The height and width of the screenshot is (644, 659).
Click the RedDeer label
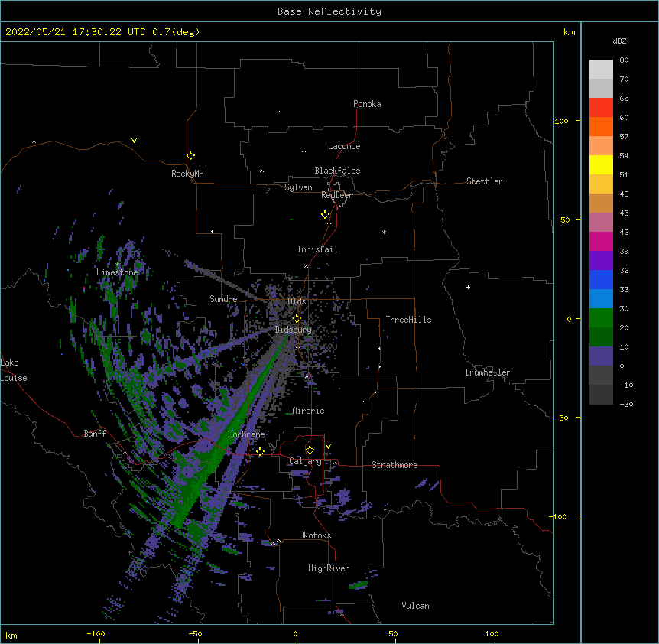(x=336, y=195)
